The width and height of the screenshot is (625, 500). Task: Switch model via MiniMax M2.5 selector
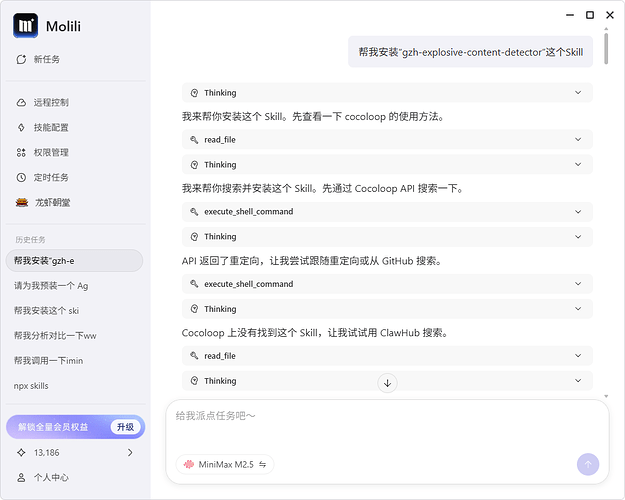click(225, 465)
